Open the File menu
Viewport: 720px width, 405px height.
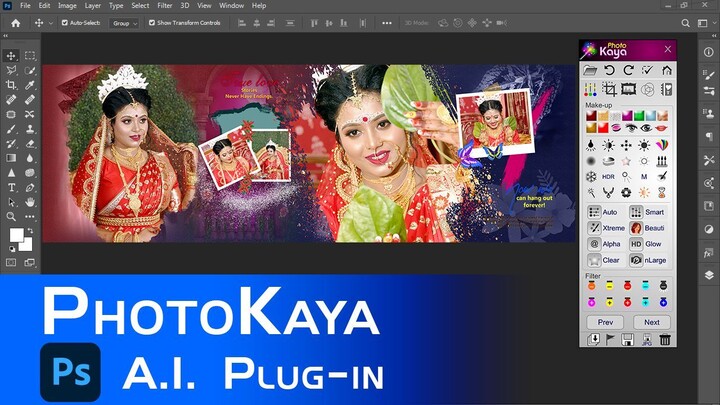tap(25, 6)
